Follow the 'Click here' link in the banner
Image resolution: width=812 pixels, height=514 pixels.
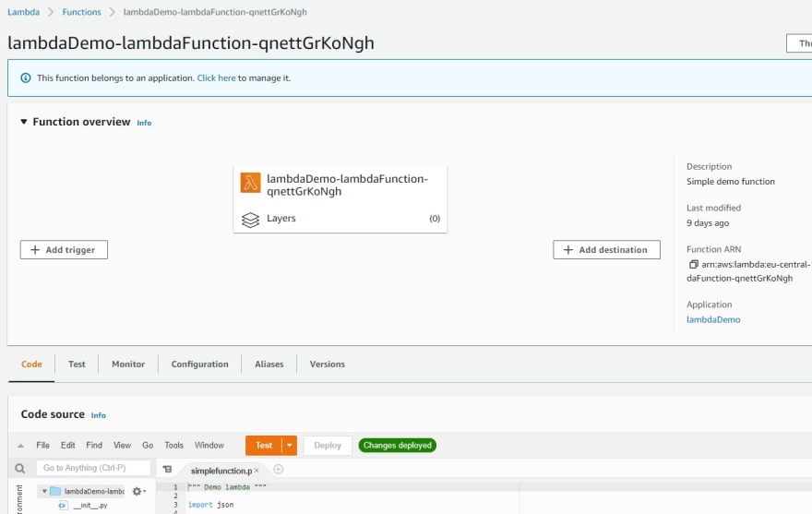click(216, 78)
